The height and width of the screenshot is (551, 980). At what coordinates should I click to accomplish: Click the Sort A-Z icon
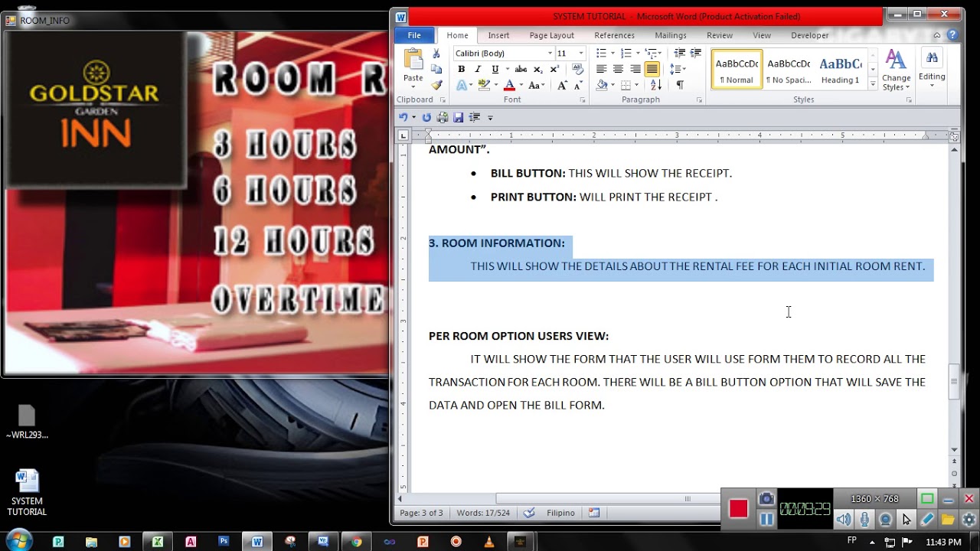[x=656, y=85]
